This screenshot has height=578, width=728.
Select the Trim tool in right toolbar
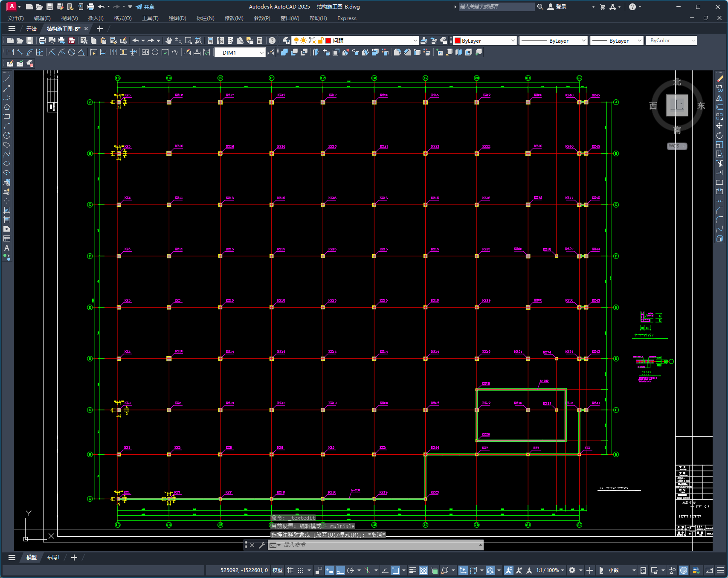click(x=719, y=163)
